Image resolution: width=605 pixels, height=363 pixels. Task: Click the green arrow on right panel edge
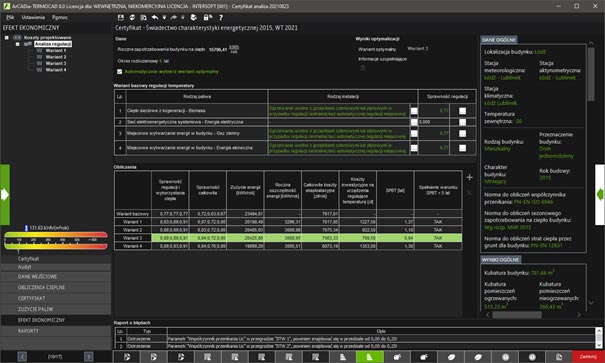tap(600, 195)
